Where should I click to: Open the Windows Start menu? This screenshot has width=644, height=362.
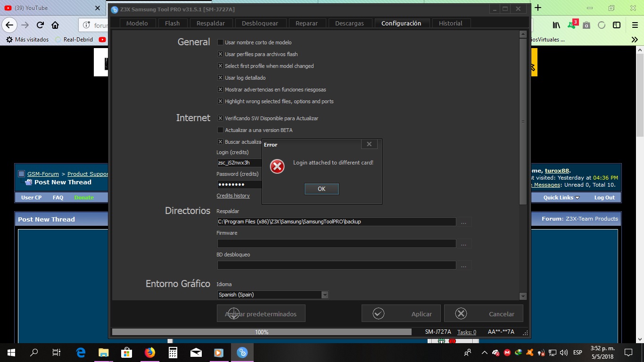tap(11, 352)
